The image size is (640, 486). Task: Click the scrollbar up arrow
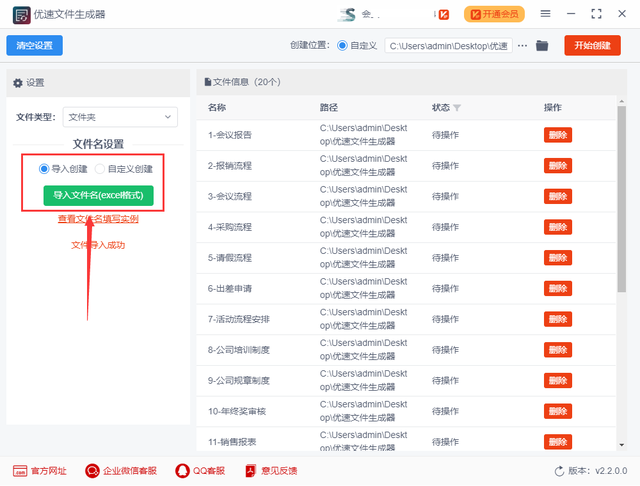[x=621, y=101]
